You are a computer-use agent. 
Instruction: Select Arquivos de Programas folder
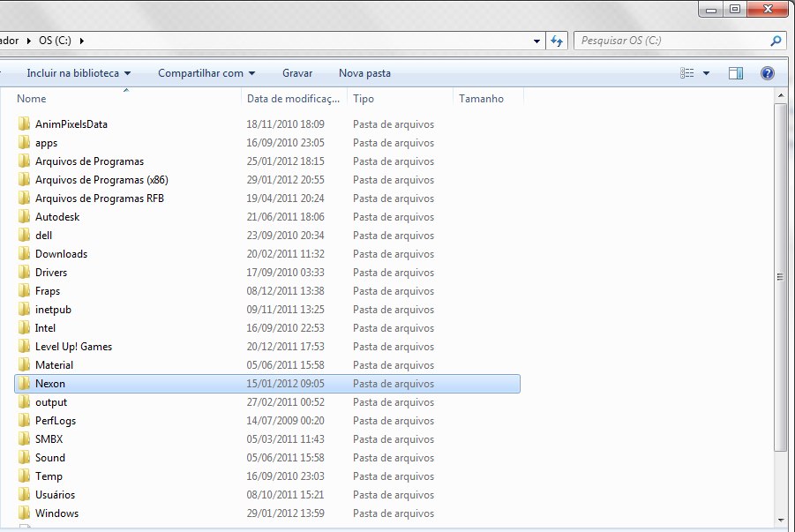(89, 161)
